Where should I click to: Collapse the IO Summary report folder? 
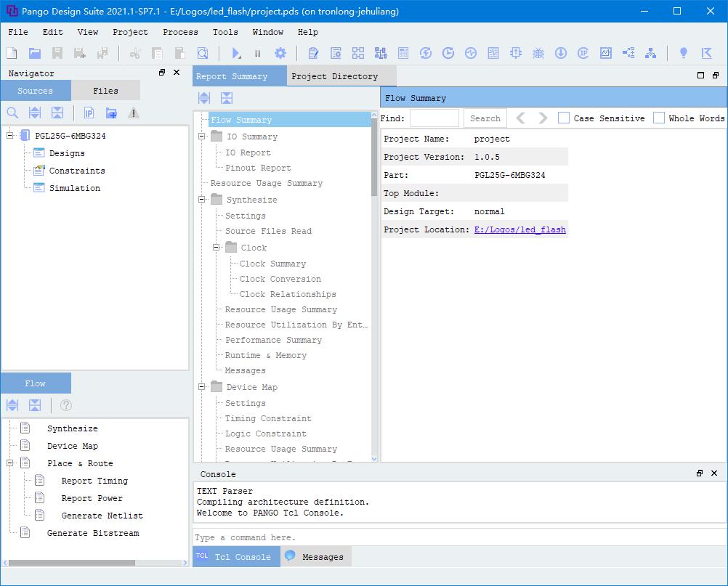pos(201,137)
